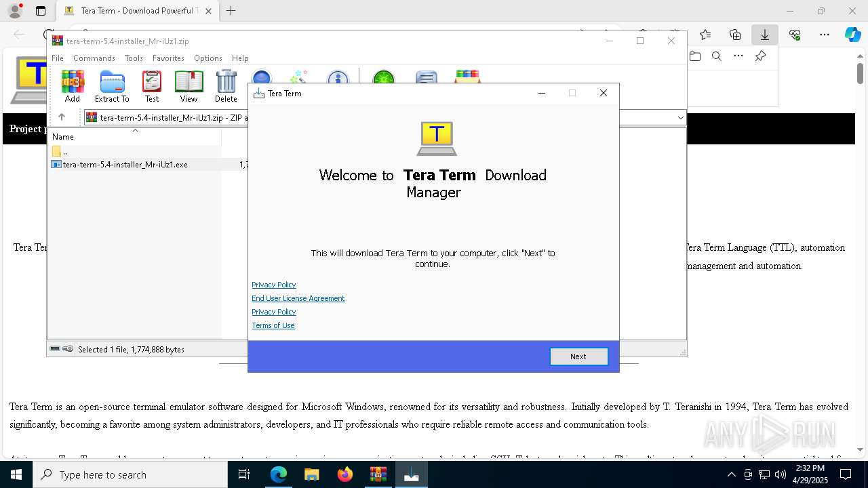Open the notification center icon

click(846, 474)
